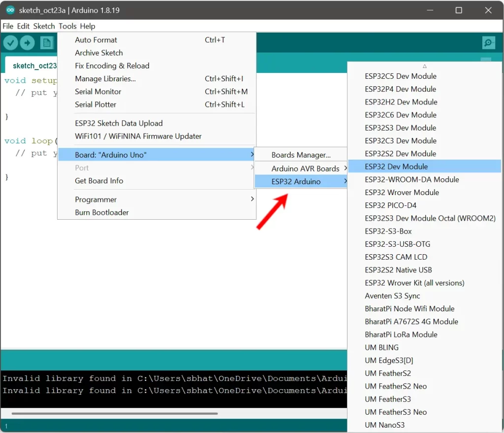Choose ESP32S3 Dev Module board
504x433 pixels.
tap(400, 128)
